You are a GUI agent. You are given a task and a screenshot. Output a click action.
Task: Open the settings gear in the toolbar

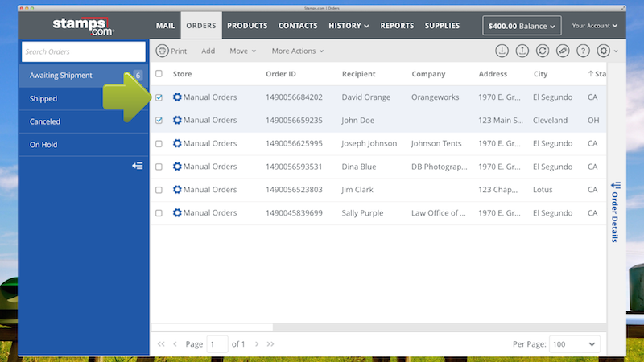point(605,51)
